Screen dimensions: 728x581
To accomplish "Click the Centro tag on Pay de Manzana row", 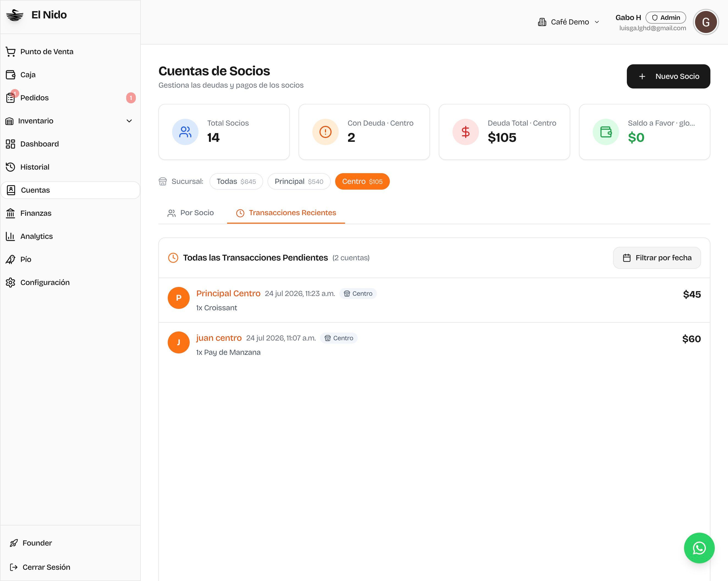I will click(x=339, y=338).
